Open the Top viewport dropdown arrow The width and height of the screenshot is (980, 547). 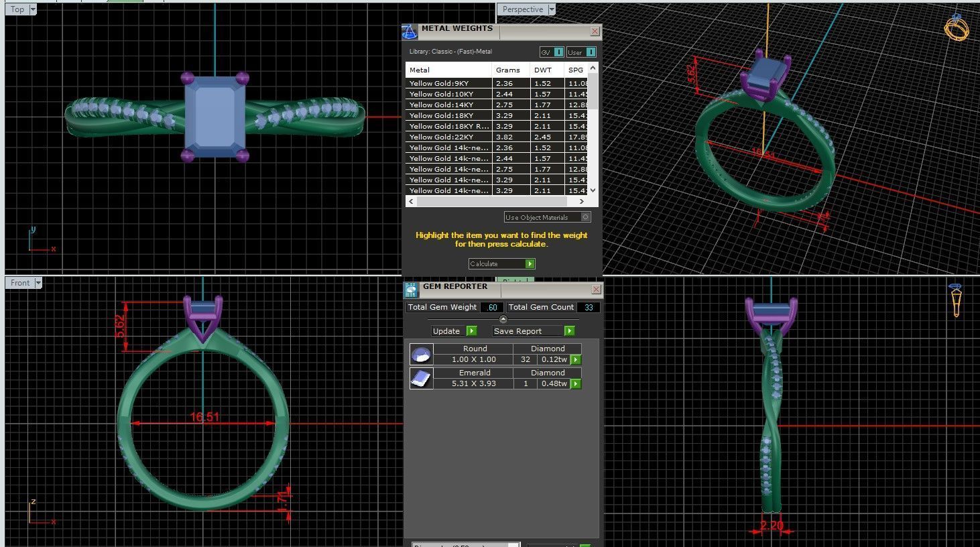(x=33, y=9)
